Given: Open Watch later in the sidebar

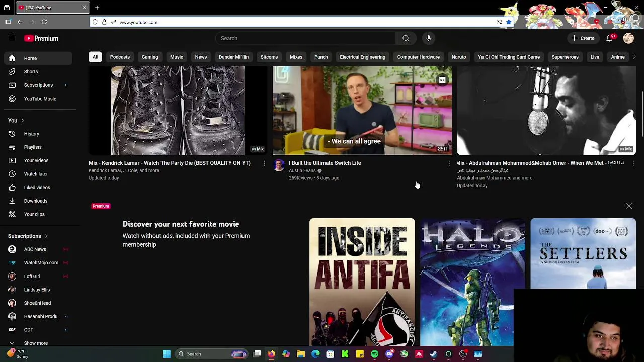Looking at the screenshot, I should click(38, 174).
